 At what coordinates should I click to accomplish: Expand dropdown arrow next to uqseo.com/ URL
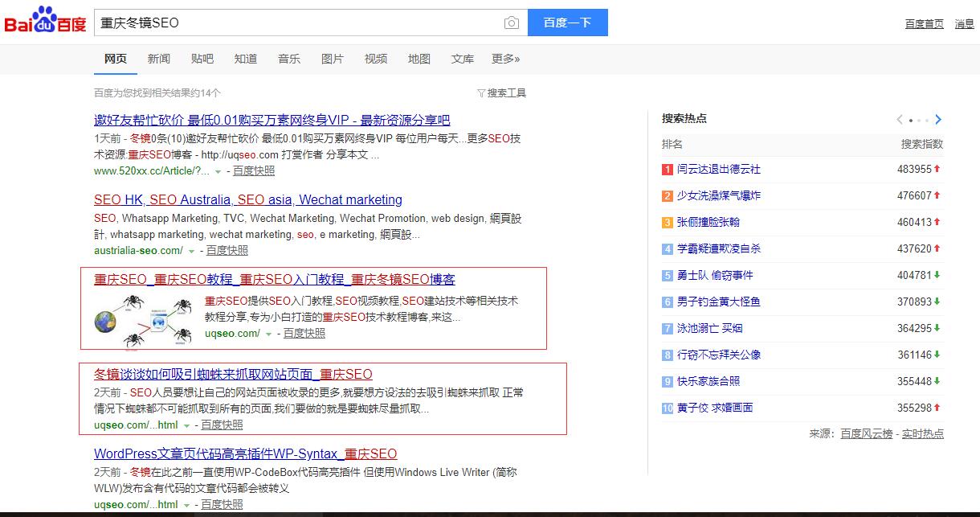(268, 334)
